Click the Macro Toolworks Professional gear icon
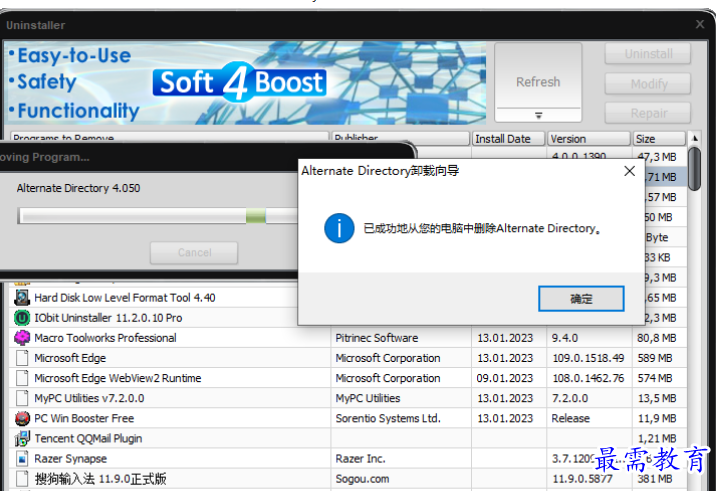Image resolution: width=716 pixels, height=491 pixels. pyautogui.click(x=22, y=338)
